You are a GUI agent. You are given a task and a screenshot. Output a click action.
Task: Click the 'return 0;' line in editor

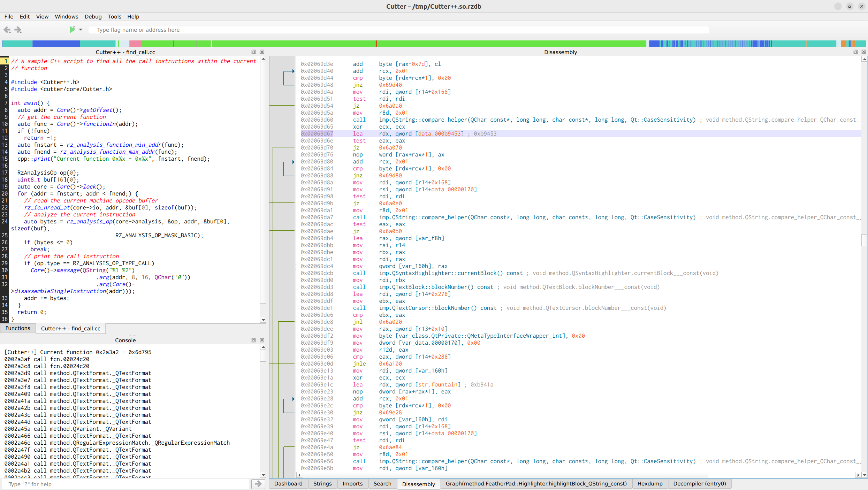pos(32,312)
